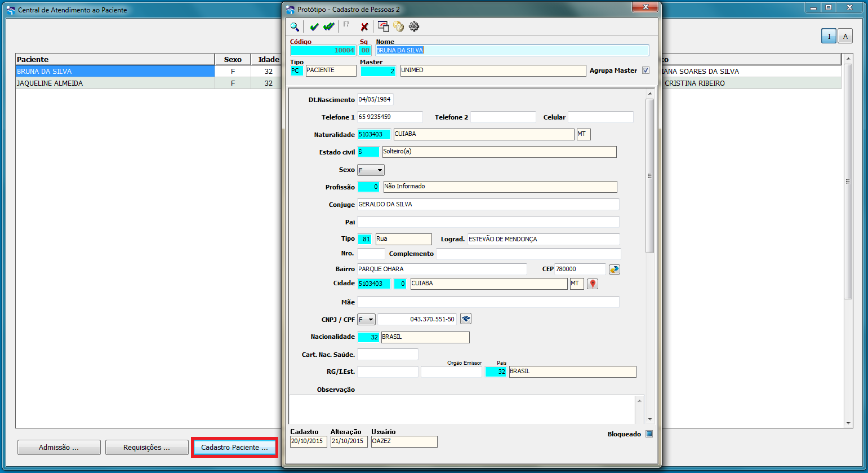
Task: Click the street Tipo code field showing 81
Action: click(364, 239)
